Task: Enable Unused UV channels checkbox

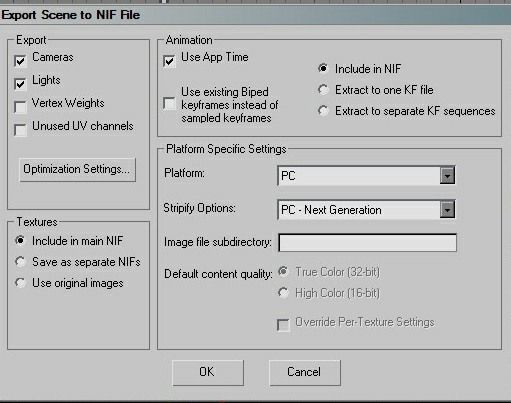Action: (20, 130)
